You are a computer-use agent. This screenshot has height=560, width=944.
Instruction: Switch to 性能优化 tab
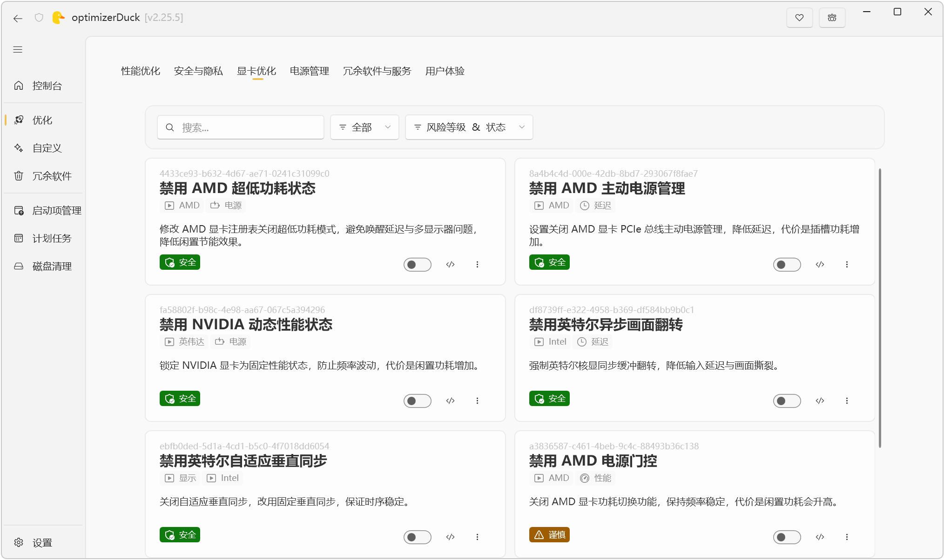[141, 71]
